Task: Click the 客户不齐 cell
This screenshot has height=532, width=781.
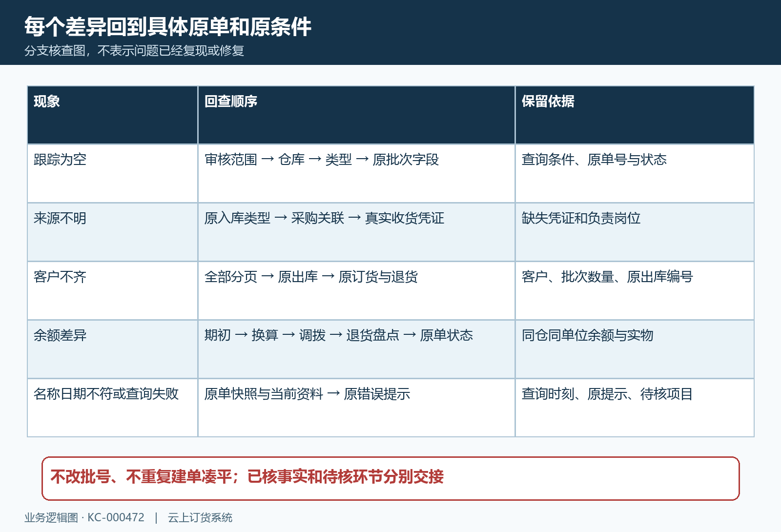Action: pyautogui.click(x=113, y=291)
